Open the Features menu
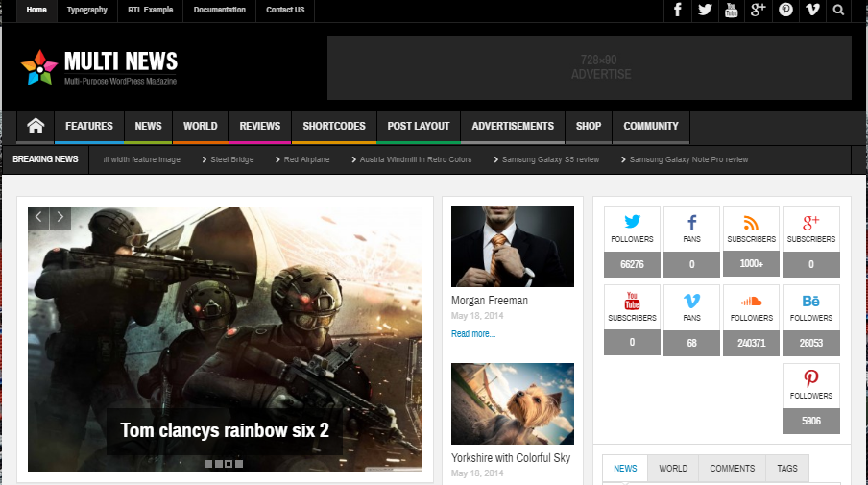Image resolution: width=868 pixels, height=485 pixels. [89, 126]
